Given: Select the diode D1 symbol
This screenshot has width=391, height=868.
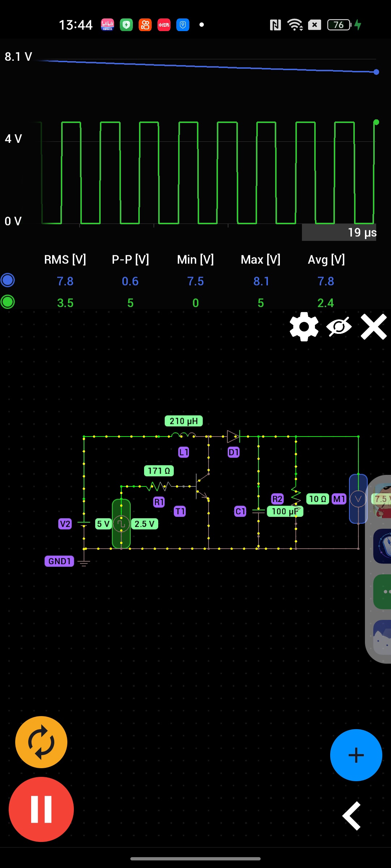Looking at the screenshot, I should tap(233, 437).
